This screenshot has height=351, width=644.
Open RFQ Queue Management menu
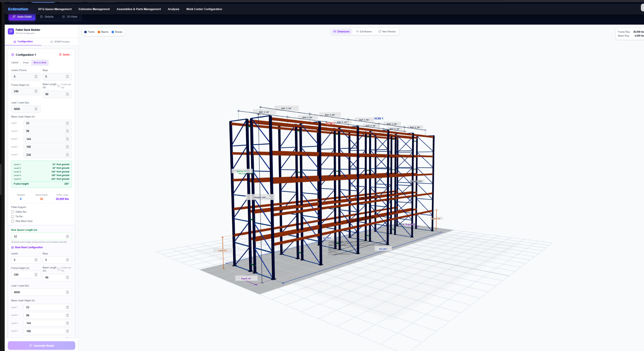click(55, 9)
